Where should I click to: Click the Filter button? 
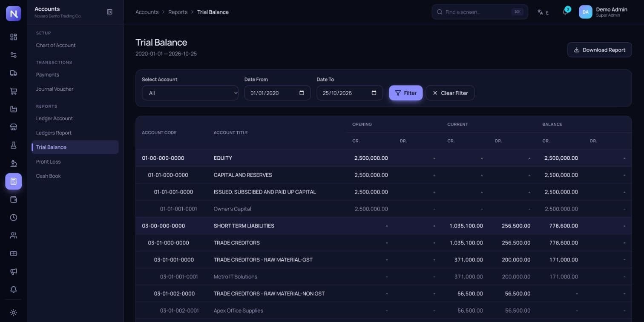click(x=406, y=93)
